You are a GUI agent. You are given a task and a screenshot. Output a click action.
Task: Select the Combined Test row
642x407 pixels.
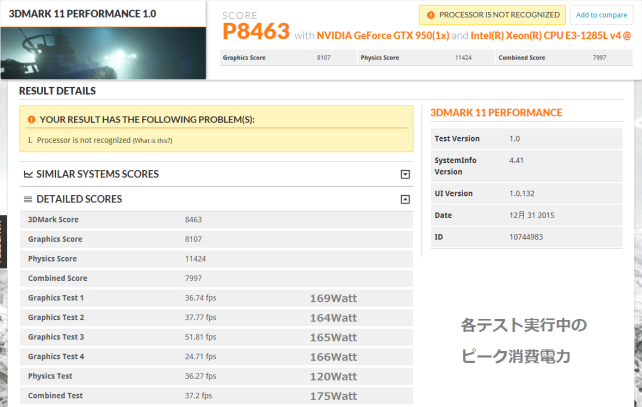click(216, 396)
